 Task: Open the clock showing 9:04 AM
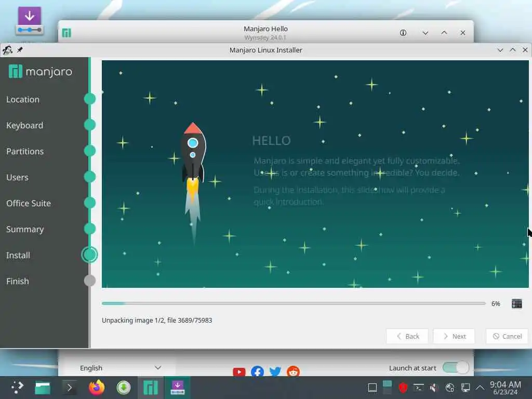pos(506,388)
